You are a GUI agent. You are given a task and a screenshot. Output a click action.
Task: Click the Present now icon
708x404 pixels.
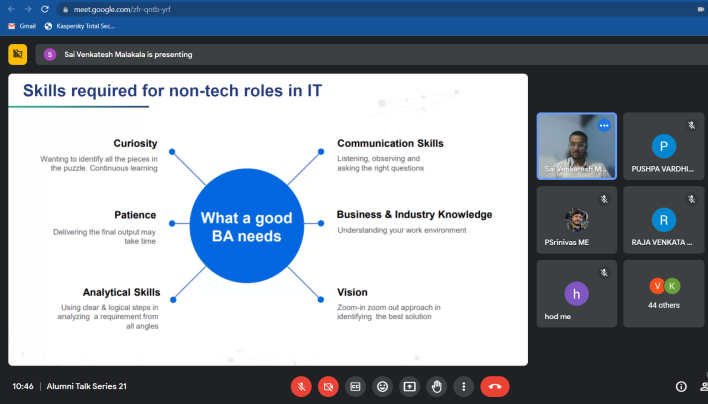coord(409,386)
